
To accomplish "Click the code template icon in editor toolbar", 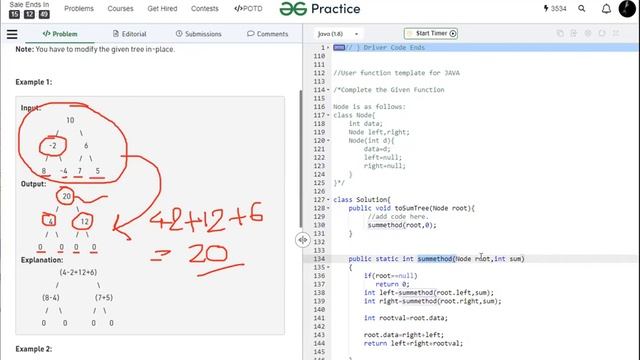I will point(573,33).
